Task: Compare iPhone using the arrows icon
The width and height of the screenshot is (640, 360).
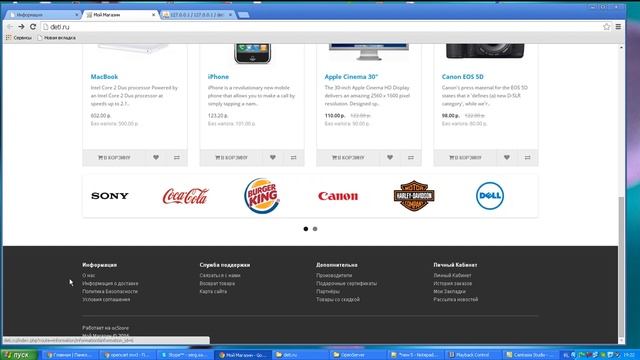Action: (x=293, y=158)
